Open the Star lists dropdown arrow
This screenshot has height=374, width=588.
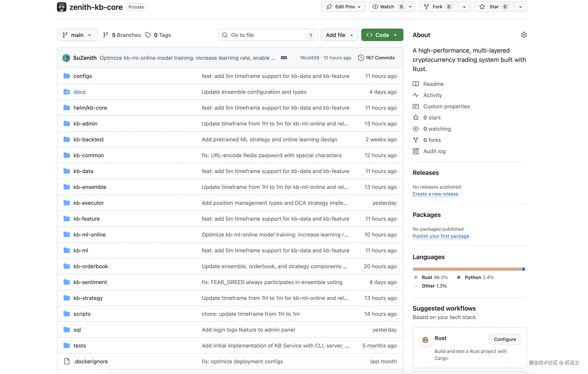tap(520, 7)
